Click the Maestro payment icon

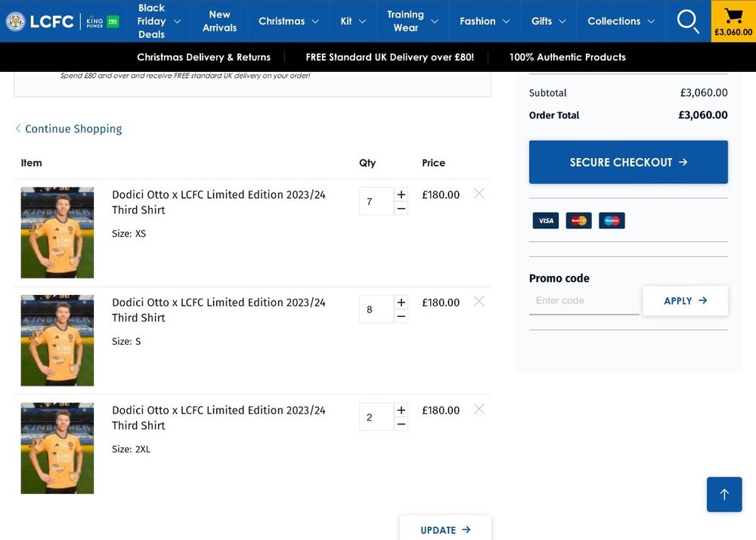click(612, 220)
